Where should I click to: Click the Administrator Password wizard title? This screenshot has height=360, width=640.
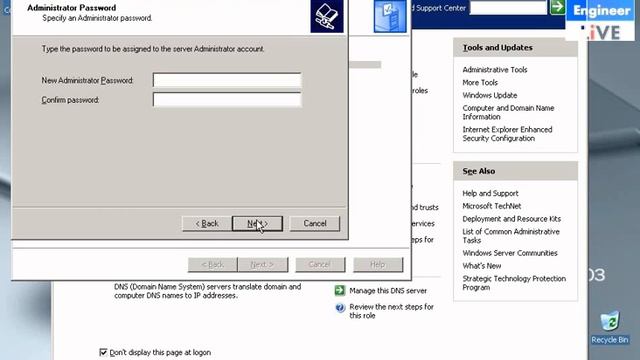[71, 8]
